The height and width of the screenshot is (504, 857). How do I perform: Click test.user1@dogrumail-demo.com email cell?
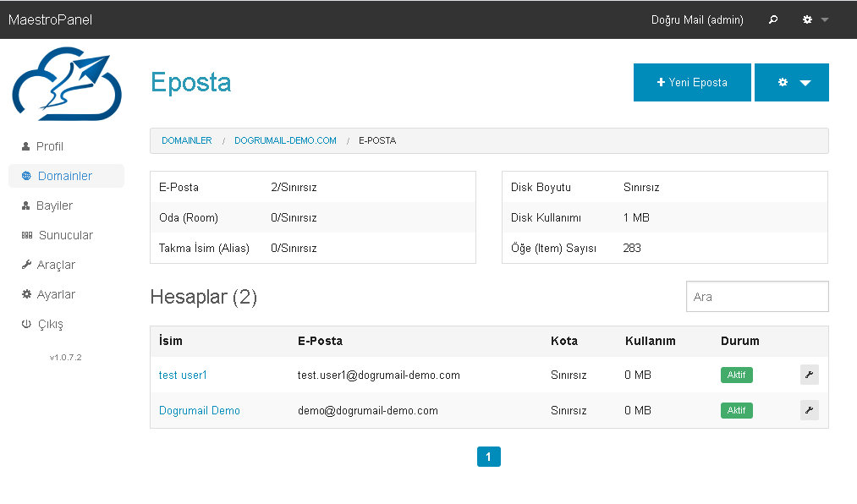click(x=379, y=375)
